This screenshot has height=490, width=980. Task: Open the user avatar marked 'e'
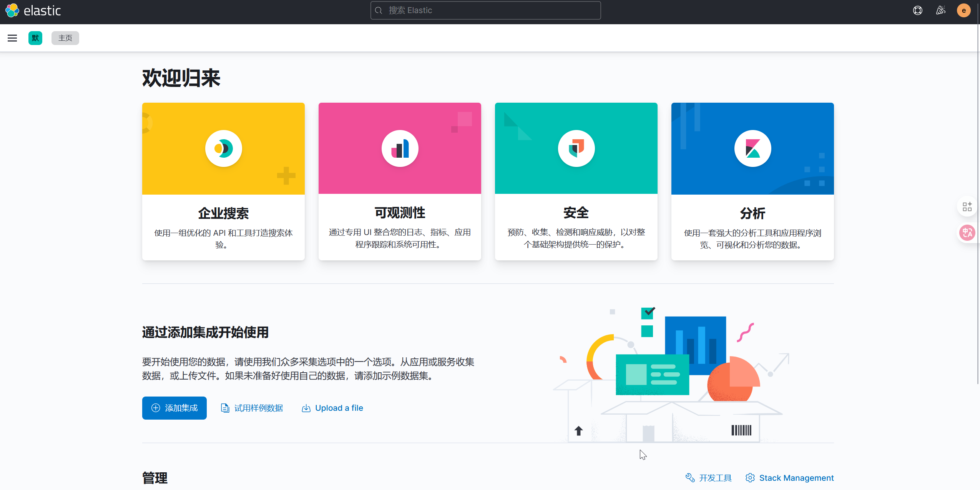[x=964, y=10]
